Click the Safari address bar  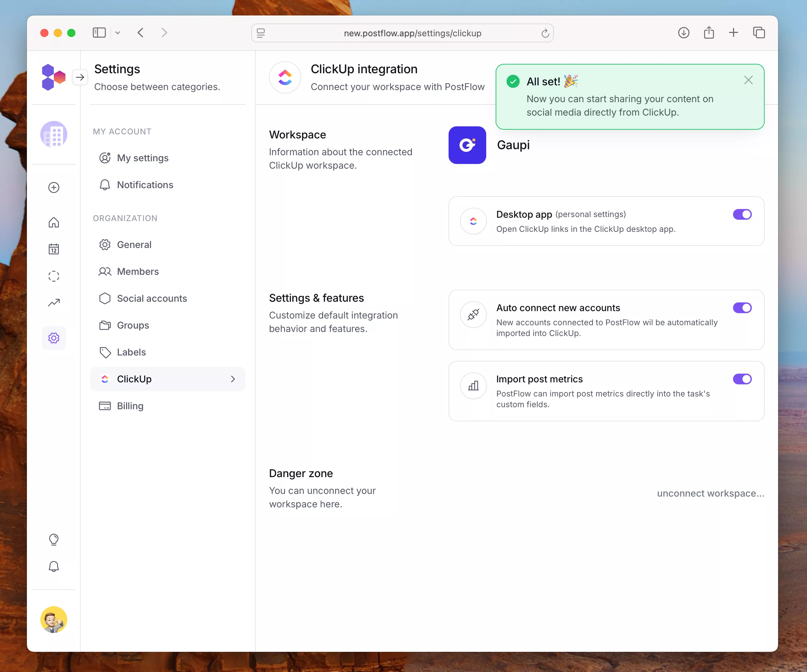(402, 33)
